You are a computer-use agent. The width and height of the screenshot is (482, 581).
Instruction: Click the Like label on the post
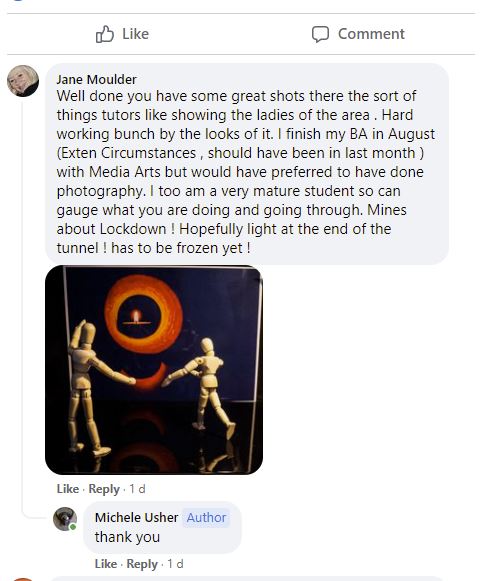pyautogui.click(x=136, y=34)
